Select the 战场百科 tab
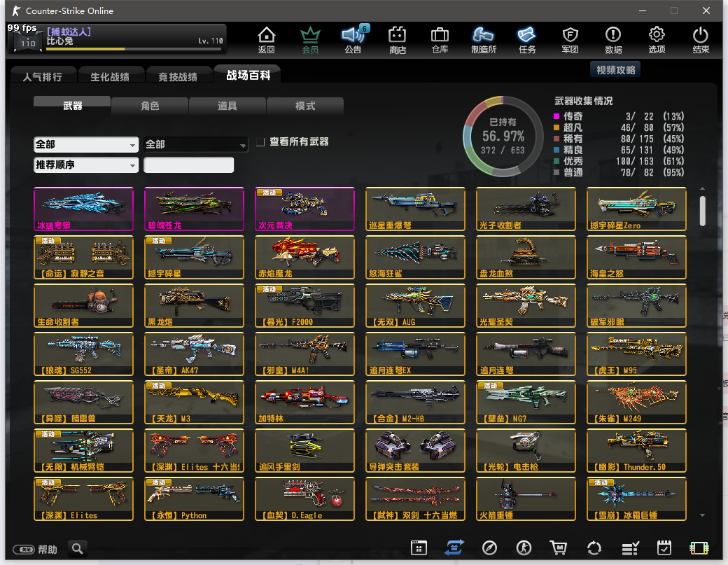Screen dimensions: 728x565 (248, 75)
